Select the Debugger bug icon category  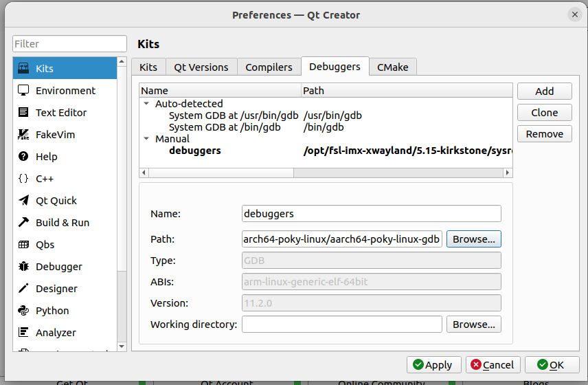23,267
